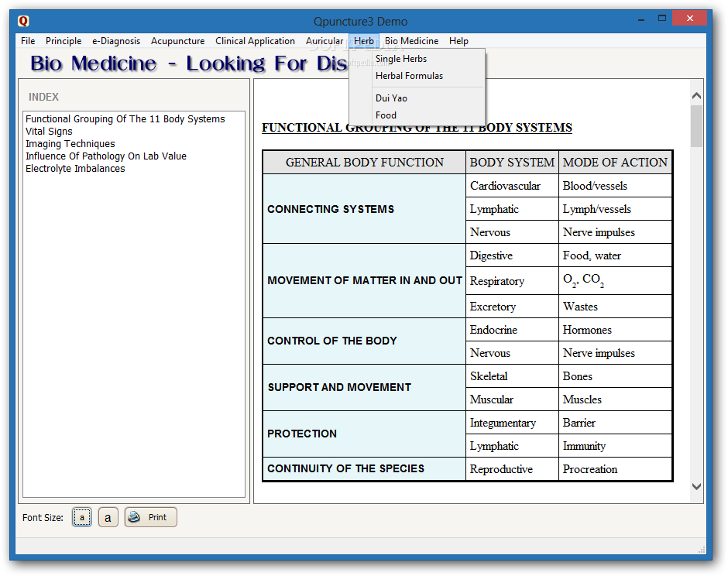Click the Muscular table cell
The image size is (728, 576).
tap(512, 399)
